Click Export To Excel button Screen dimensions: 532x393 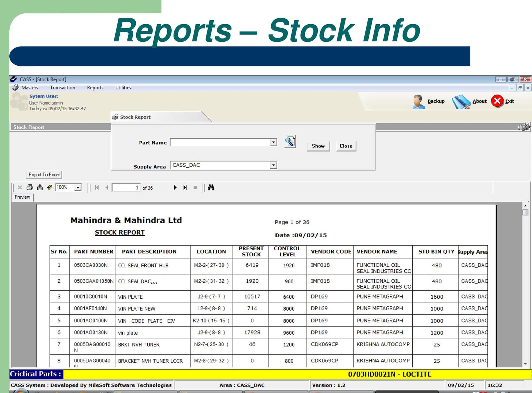click(x=44, y=175)
